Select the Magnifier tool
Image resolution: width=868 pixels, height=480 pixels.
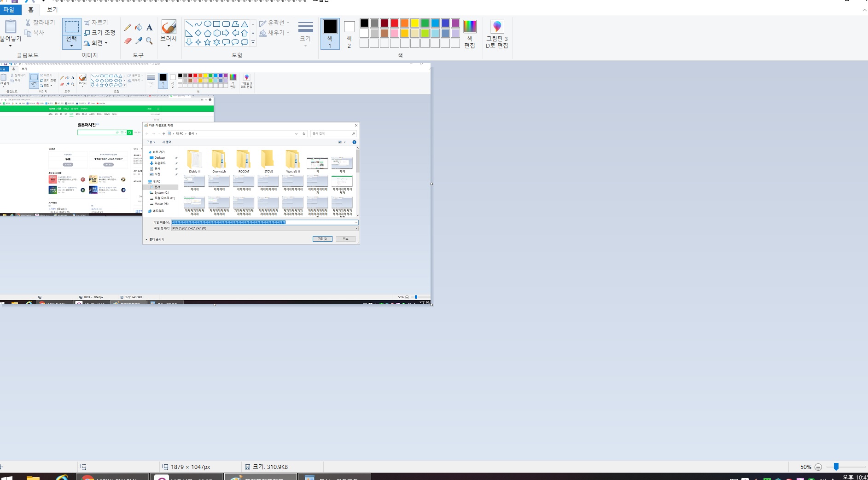149,41
